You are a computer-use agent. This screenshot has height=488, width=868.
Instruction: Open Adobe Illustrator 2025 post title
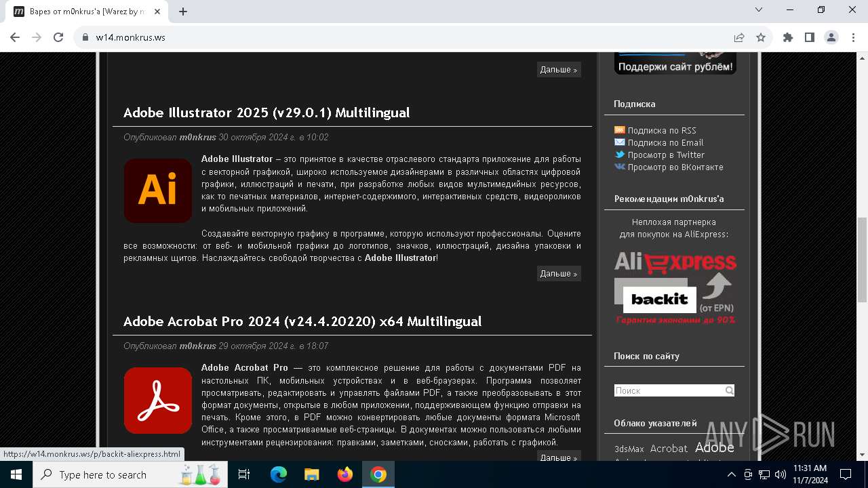click(x=267, y=113)
